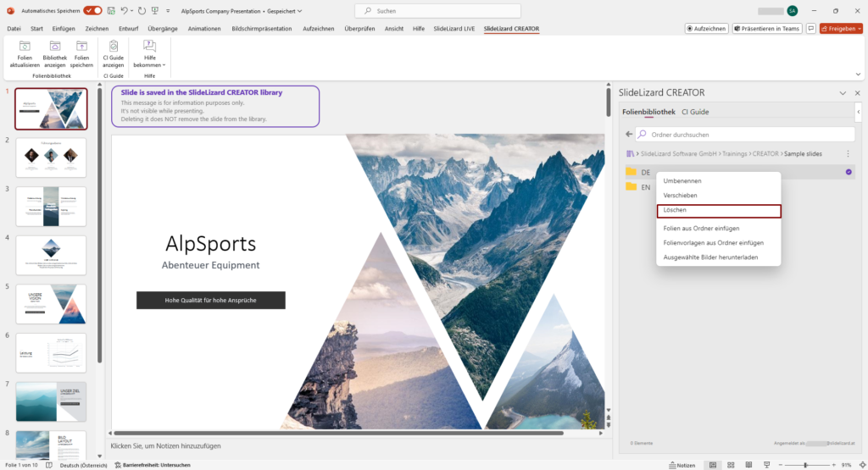Screen dimensions: 868x470
Task: Collapse the ribbon with the chevron
Action: pyautogui.click(x=858, y=75)
